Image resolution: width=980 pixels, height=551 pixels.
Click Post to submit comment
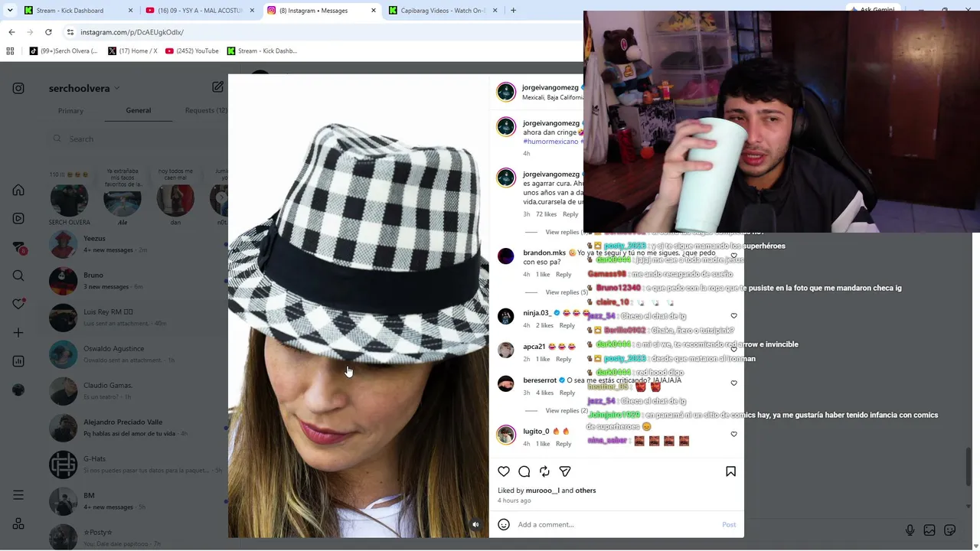click(729, 525)
